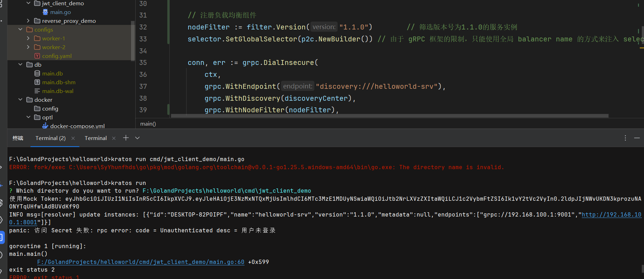
Task: Click the docker-compose.yml Docker icon
Action: [x=45, y=126]
